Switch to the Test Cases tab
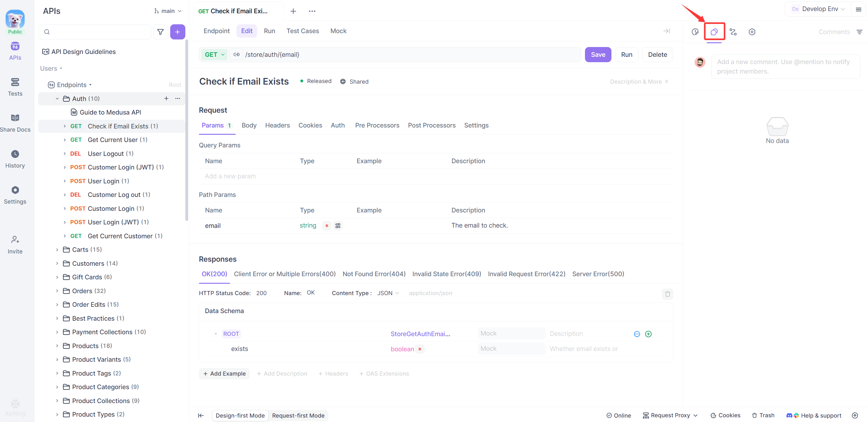Image resolution: width=868 pixels, height=422 pixels. (x=302, y=31)
